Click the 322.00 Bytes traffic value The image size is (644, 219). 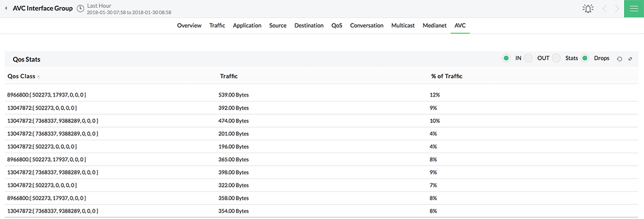point(234,185)
